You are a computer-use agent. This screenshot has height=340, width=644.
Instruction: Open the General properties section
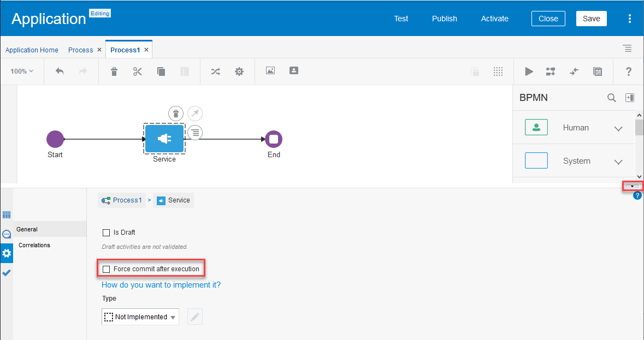pyautogui.click(x=50, y=229)
